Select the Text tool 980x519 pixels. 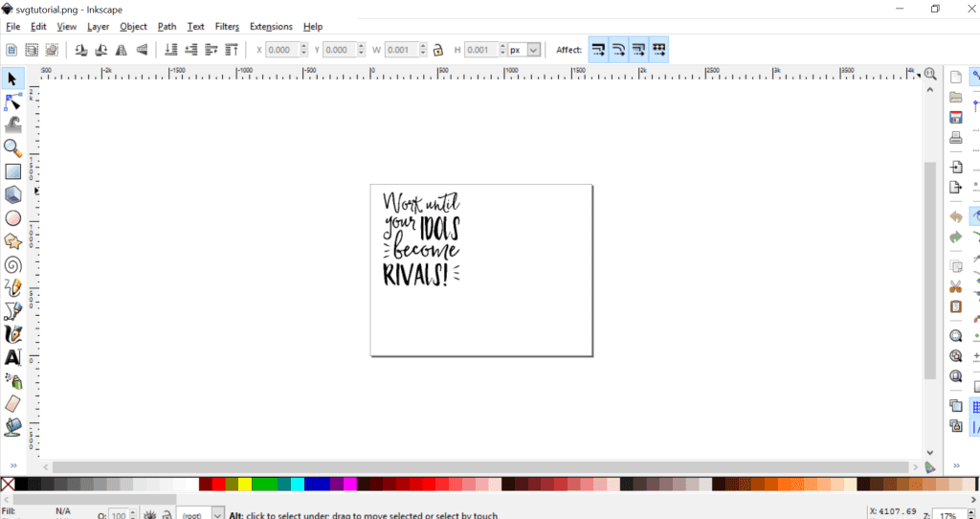pos(12,357)
